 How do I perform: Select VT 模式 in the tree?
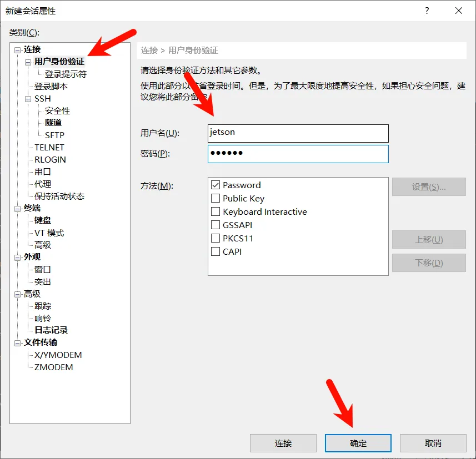click(x=49, y=233)
